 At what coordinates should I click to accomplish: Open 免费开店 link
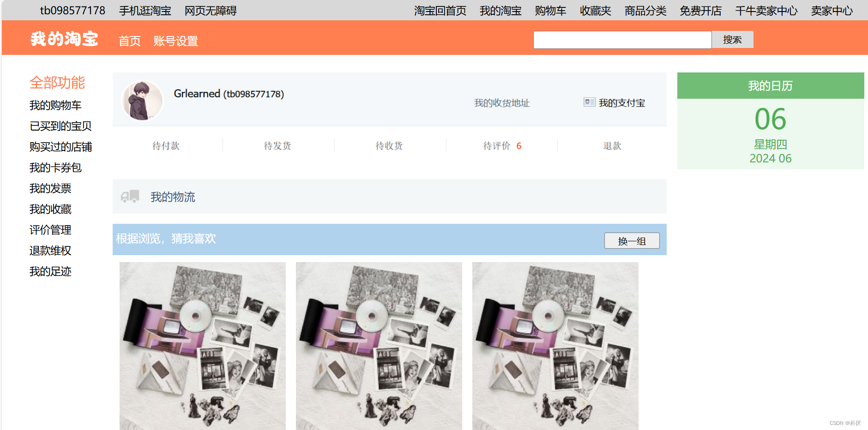[x=700, y=11]
